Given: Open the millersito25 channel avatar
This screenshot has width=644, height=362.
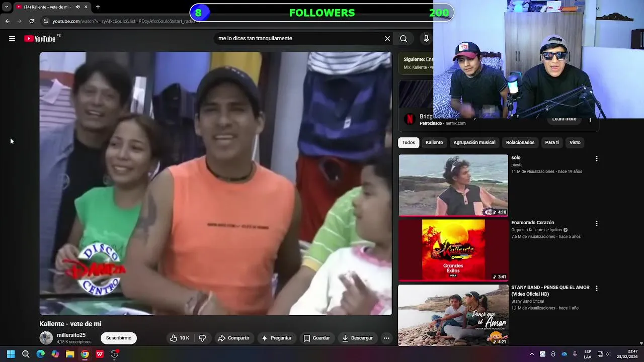Looking at the screenshot, I should tap(46, 338).
